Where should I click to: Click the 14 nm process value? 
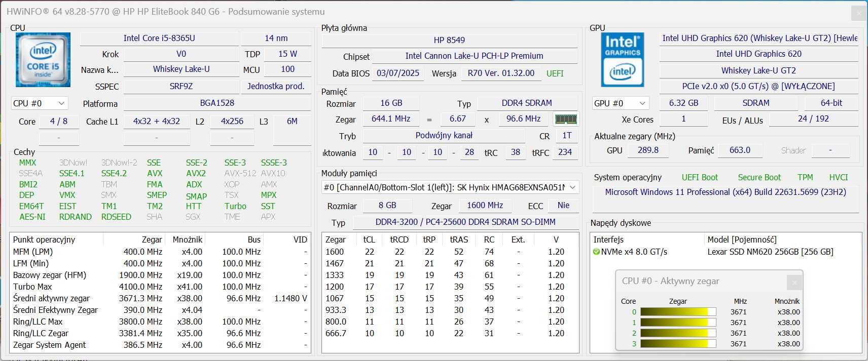coord(276,38)
